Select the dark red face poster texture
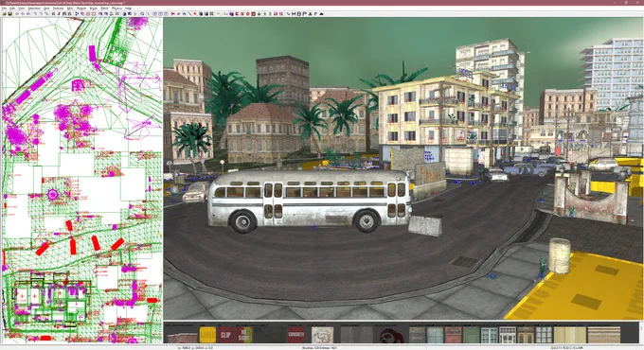The width and height of the screenshot is (644, 350). 392,335
